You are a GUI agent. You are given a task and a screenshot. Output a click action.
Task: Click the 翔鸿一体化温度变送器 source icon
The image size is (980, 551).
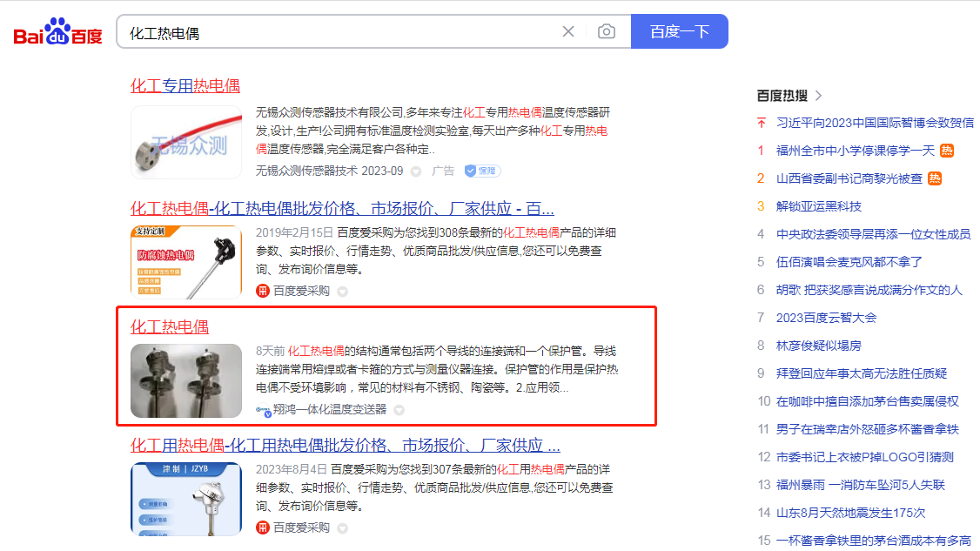coord(263,410)
